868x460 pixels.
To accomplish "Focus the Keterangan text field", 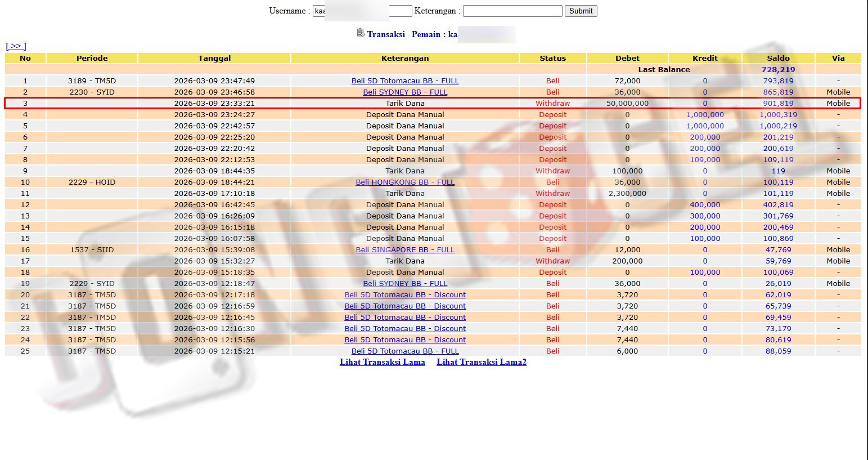I will coord(512,11).
